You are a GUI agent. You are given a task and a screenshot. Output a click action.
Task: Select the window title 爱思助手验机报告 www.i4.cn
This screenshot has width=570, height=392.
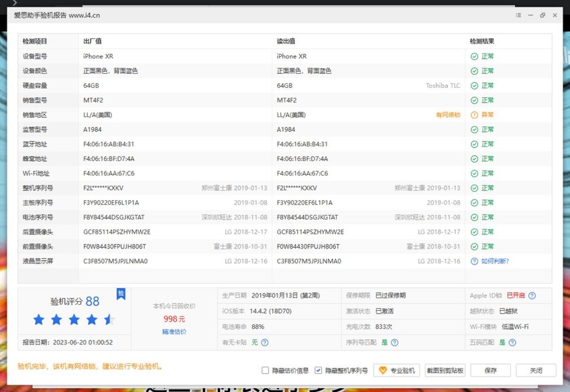click(x=57, y=15)
